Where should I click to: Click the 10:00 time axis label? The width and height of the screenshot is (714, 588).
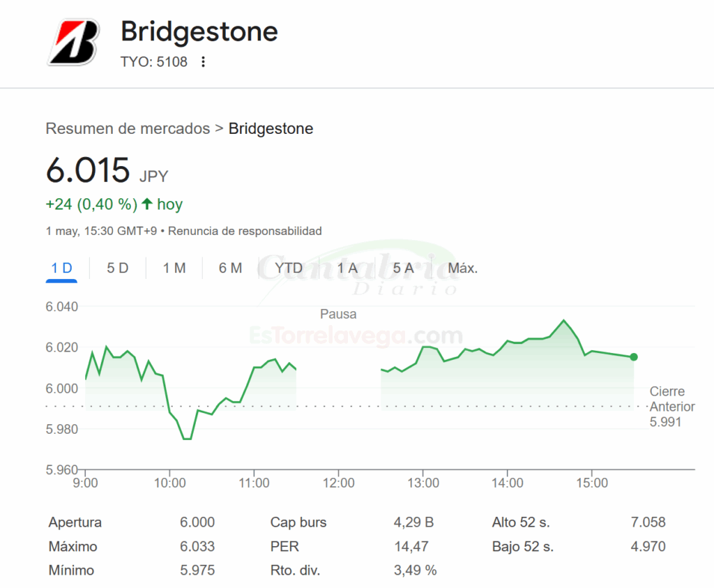[x=170, y=483]
